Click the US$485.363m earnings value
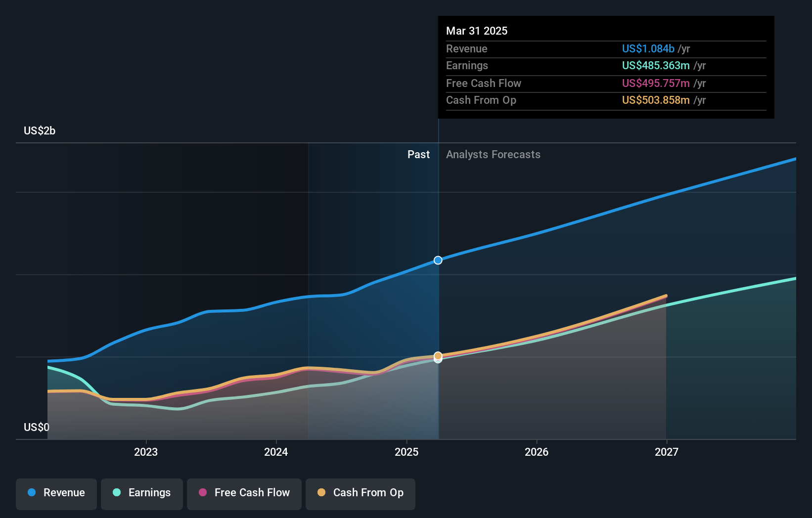 click(x=656, y=65)
